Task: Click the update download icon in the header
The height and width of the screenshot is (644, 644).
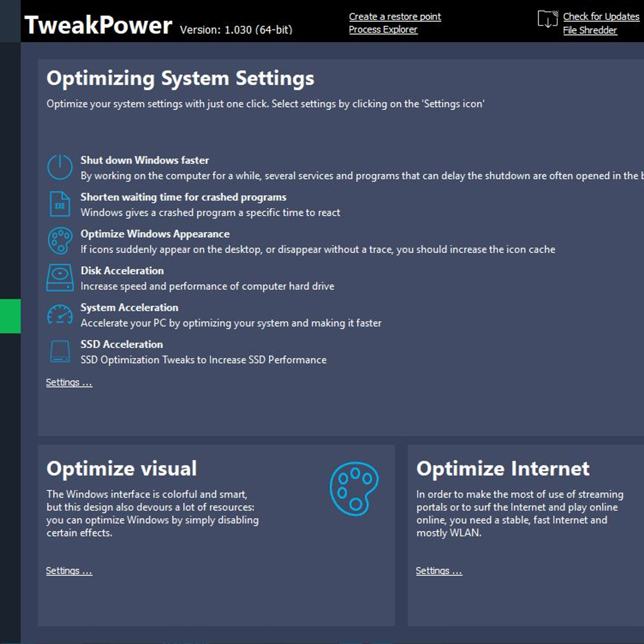Action: [x=548, y=19]
